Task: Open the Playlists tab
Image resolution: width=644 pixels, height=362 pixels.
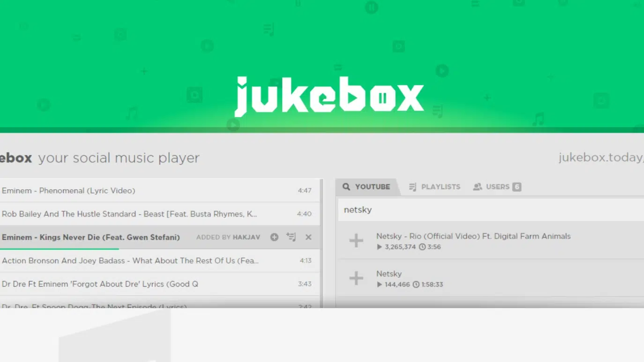Action: coord(440,187)
